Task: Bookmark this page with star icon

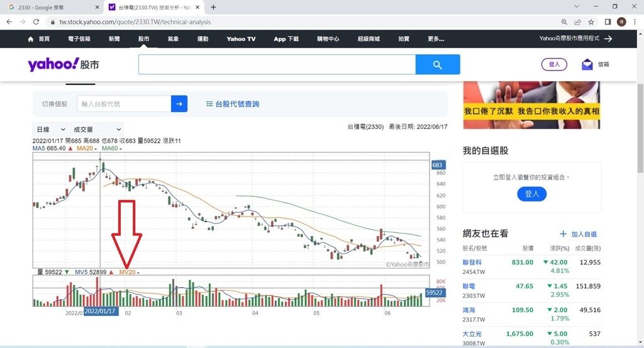Action: 591,22
